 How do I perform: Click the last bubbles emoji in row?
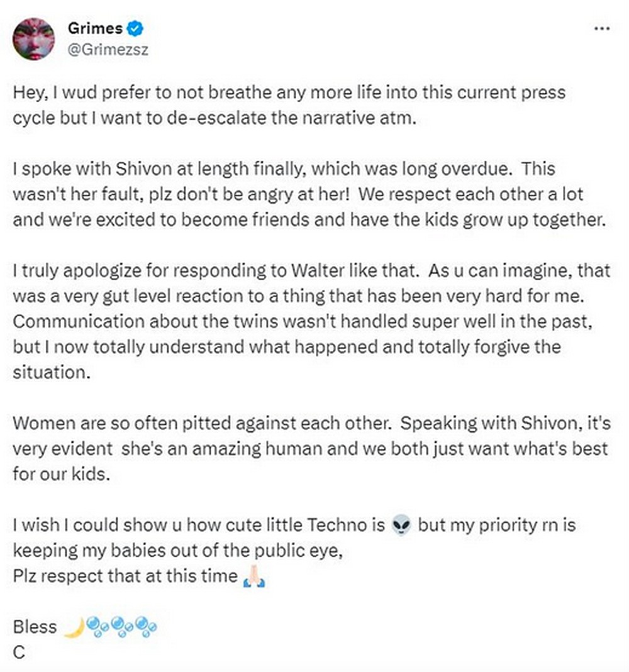click(x=145, y=627)
